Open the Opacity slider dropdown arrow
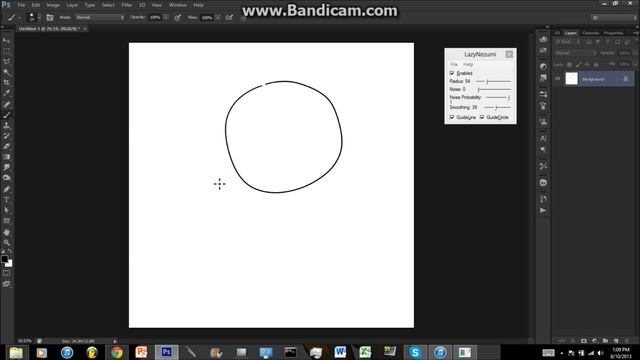The width and height of the screenshot is (640, 360). (x=166, y=18)
